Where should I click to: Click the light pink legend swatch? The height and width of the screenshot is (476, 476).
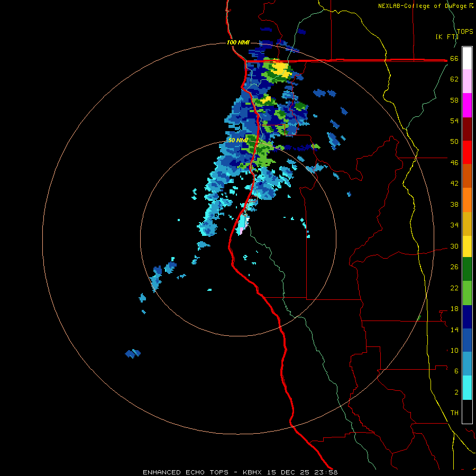click(x=467, y=81)
